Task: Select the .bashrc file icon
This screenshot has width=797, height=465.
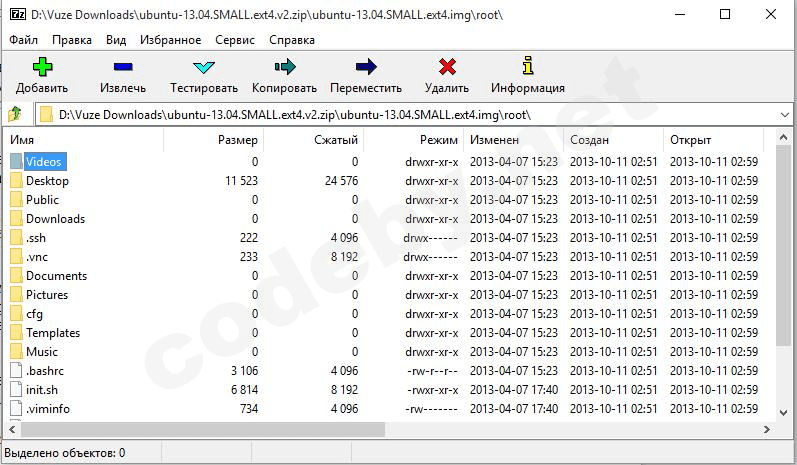Action: tap(16, 370)
